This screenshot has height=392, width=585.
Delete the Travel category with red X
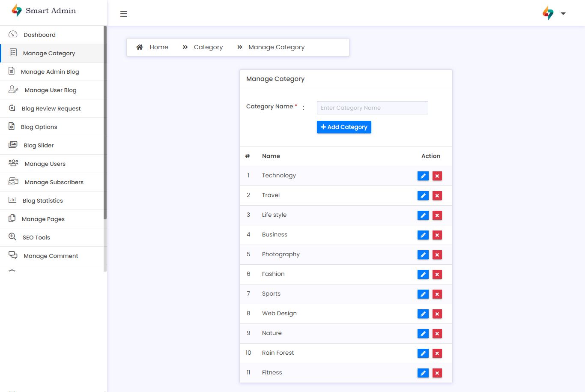click(x=437, y=196)
